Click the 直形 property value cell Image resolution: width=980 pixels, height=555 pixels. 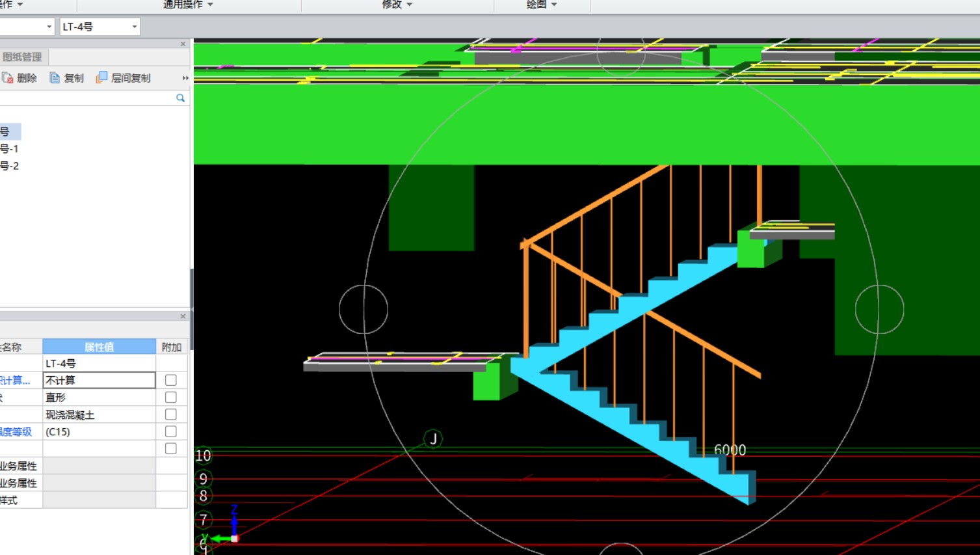coord(99,397)
